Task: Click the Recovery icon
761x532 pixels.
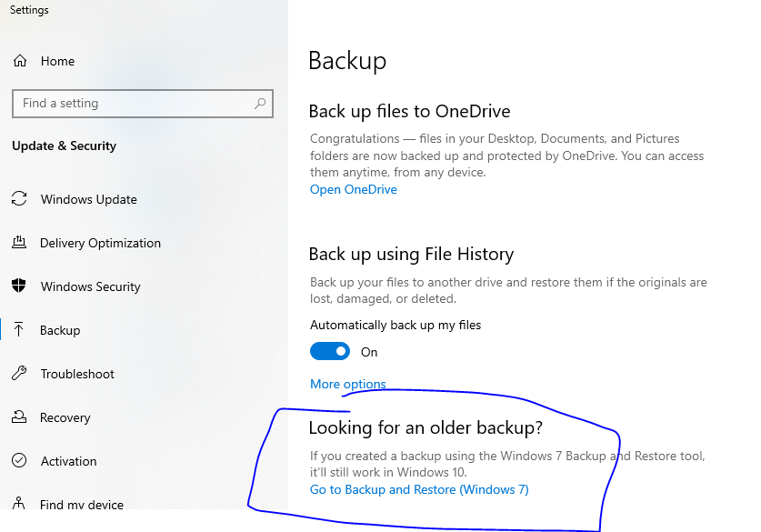Action: point(19,417)
